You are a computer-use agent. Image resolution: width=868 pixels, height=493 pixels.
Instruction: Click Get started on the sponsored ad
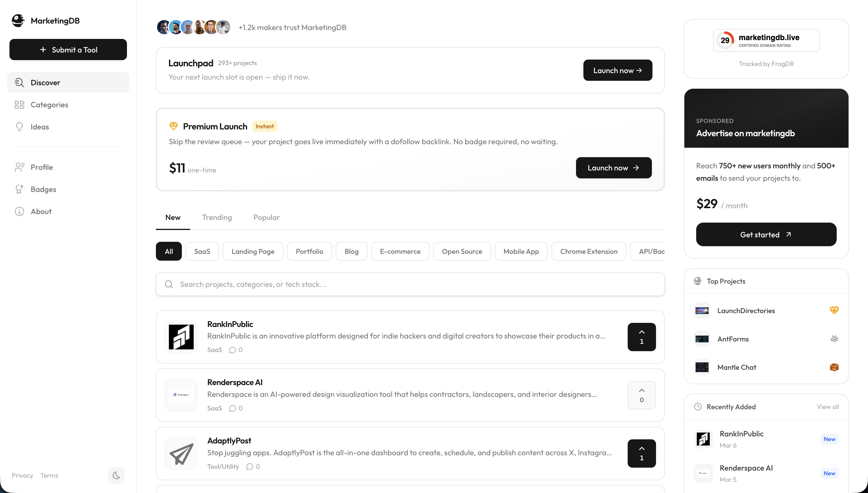pos(766,234)
